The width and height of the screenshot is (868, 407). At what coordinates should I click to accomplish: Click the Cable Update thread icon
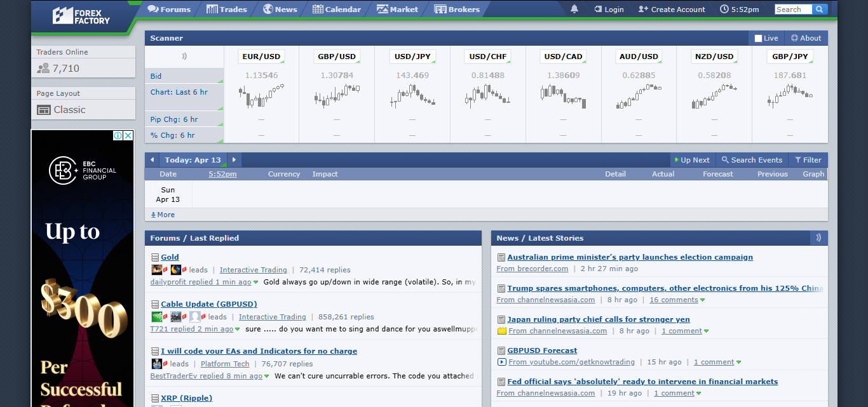coord(154,304)
